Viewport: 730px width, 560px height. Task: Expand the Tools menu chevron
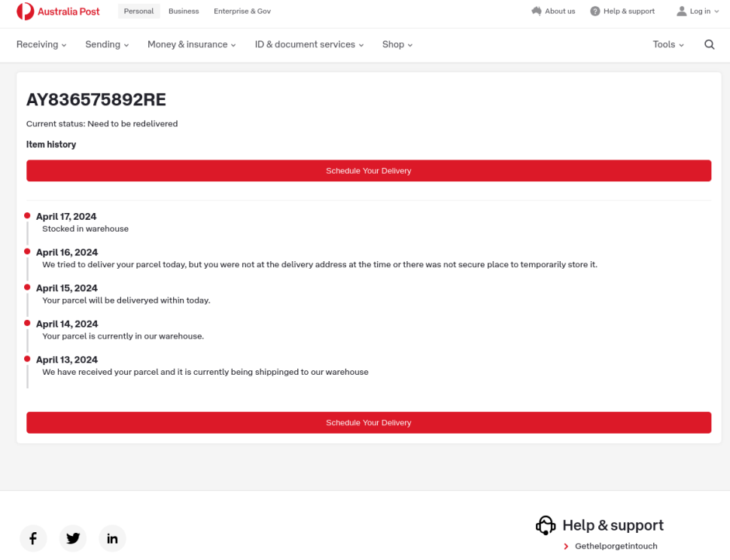click(681, 44)
